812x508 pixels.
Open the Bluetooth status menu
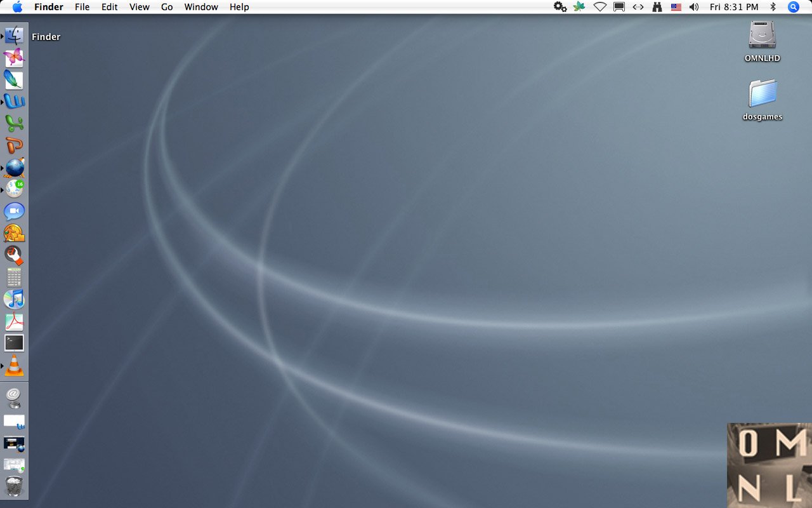[x=773, y=7]
